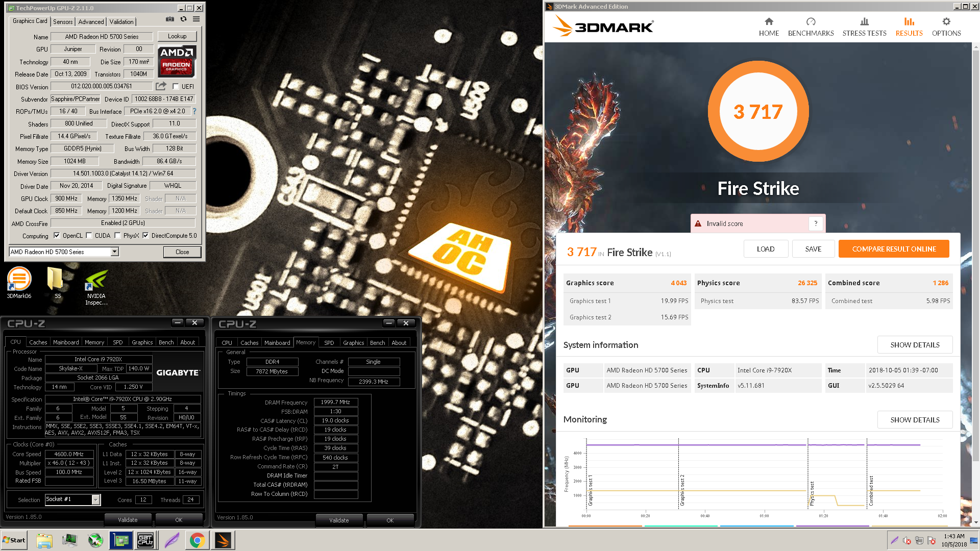Open 3DMark Options gear
The height and width of the screenshot is (551, 980).
(946, 27)
